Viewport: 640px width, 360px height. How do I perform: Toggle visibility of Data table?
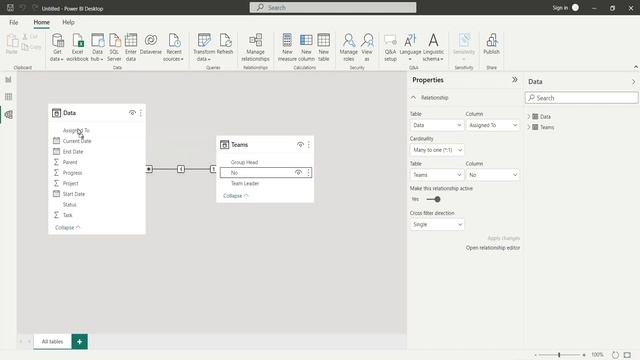(x=132, y=113)
